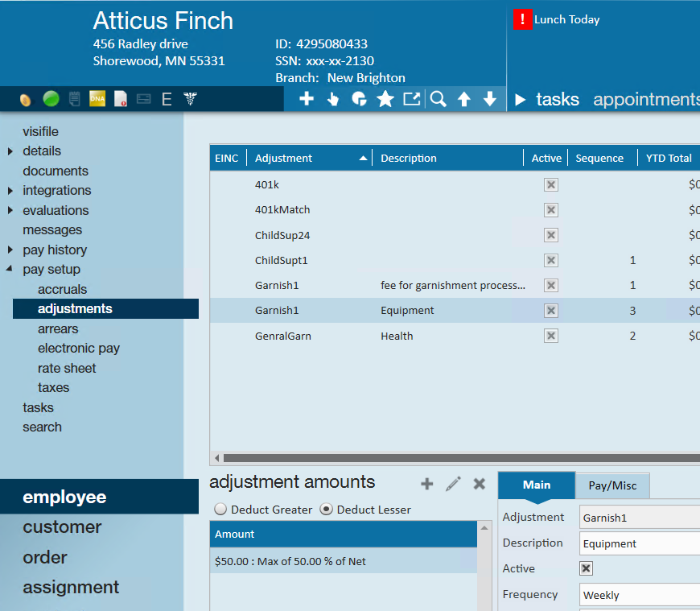Click scroll up arrow in amounts list

(x=484, y=528)
